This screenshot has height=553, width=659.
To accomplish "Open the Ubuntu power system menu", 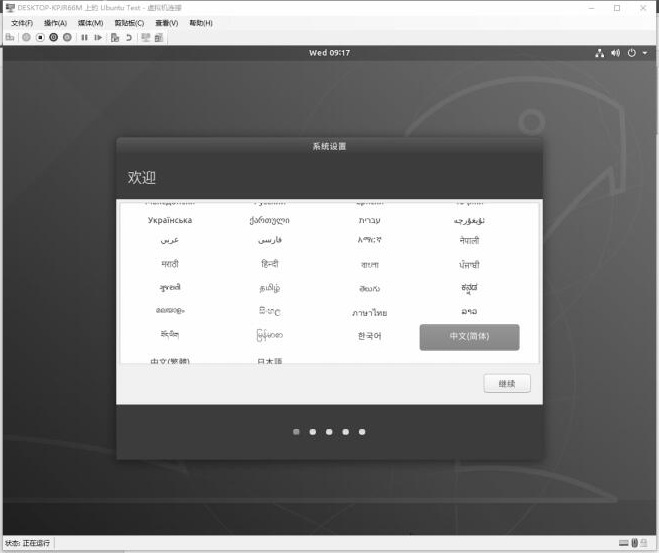I will [631, 53].
